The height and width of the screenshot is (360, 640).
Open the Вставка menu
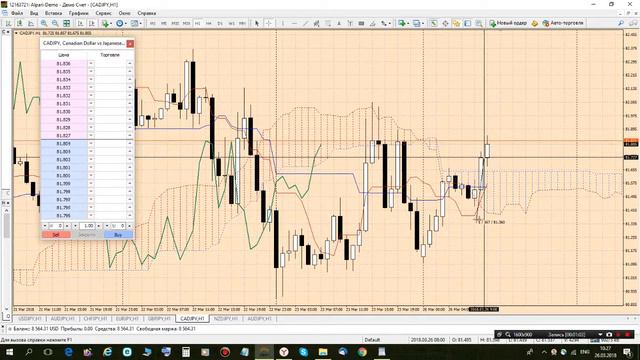coord(53,13)
